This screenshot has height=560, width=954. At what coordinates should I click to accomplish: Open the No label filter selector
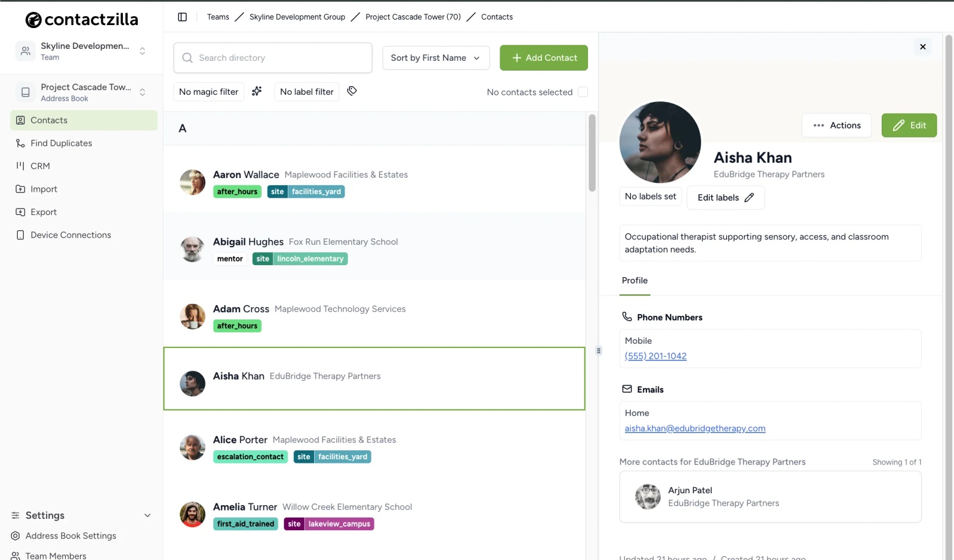[307, 92]
